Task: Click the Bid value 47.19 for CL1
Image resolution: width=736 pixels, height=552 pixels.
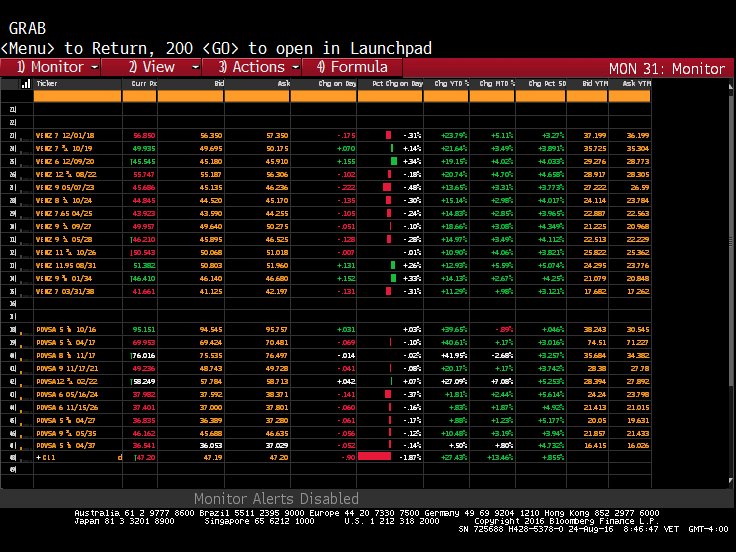Action: click(213, 457)
